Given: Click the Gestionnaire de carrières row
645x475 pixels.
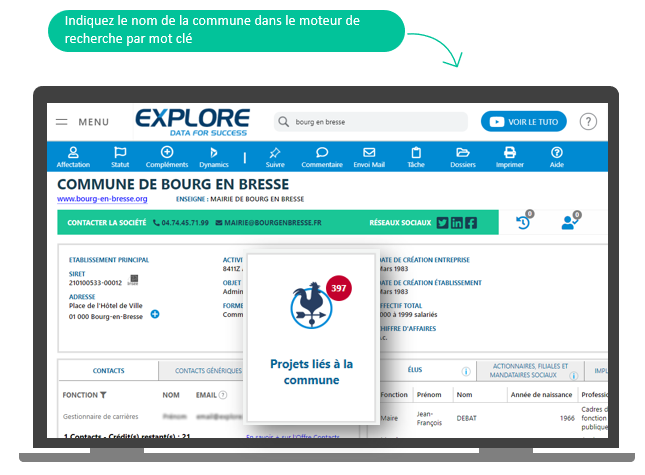Looking at the screenshot, I should click(153, 416).
